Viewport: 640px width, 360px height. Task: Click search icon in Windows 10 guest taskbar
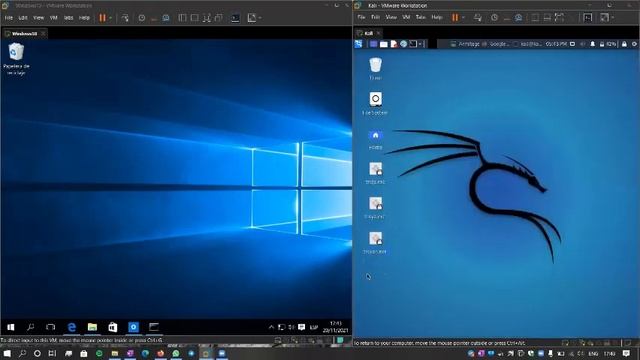tap(31, 327)
